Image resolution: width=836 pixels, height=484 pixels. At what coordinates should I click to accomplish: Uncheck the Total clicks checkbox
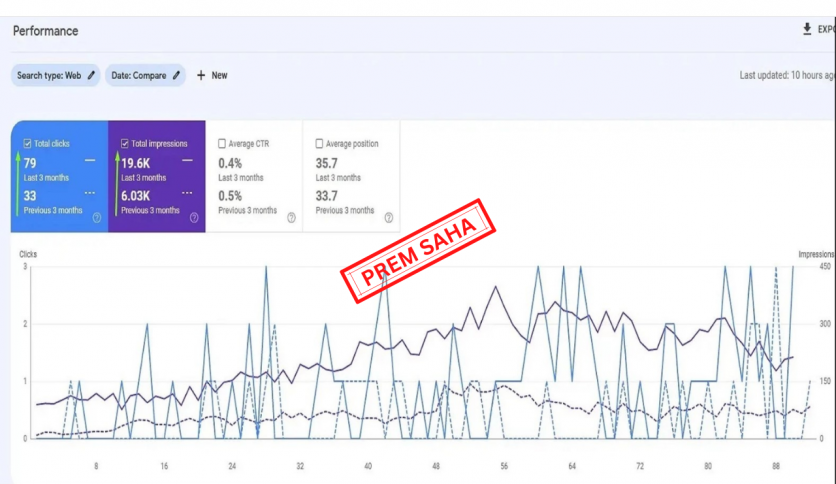(x=28, y=144)
